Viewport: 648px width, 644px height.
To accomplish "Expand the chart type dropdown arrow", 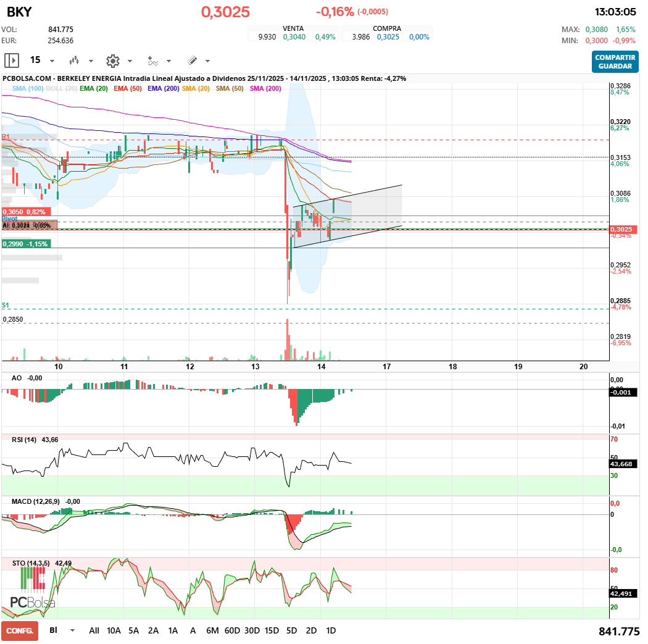I will [x=91, y=61].
